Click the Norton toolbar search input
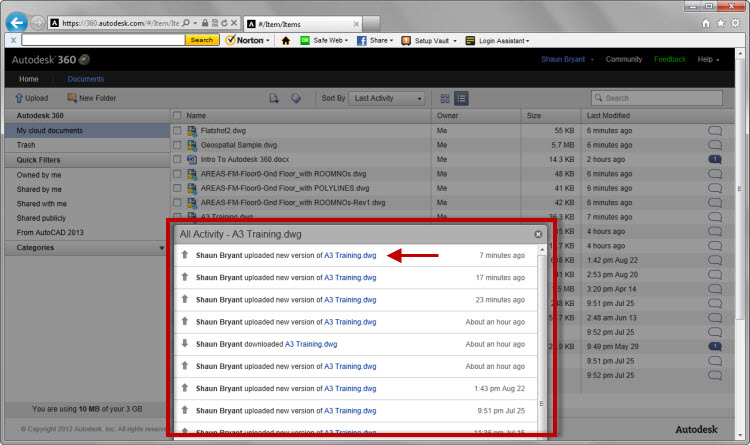The height and width of the screenshot is (445, 750). click(x=103, y=40)
